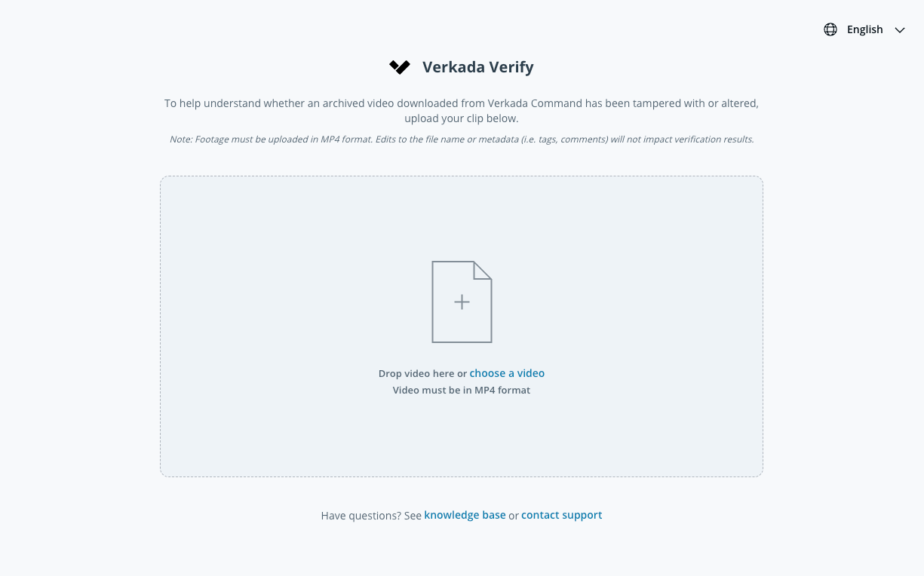This screenshot has height=576, width=924.
Task: Follow the contact support link
Action: click(x=561, y=515)
